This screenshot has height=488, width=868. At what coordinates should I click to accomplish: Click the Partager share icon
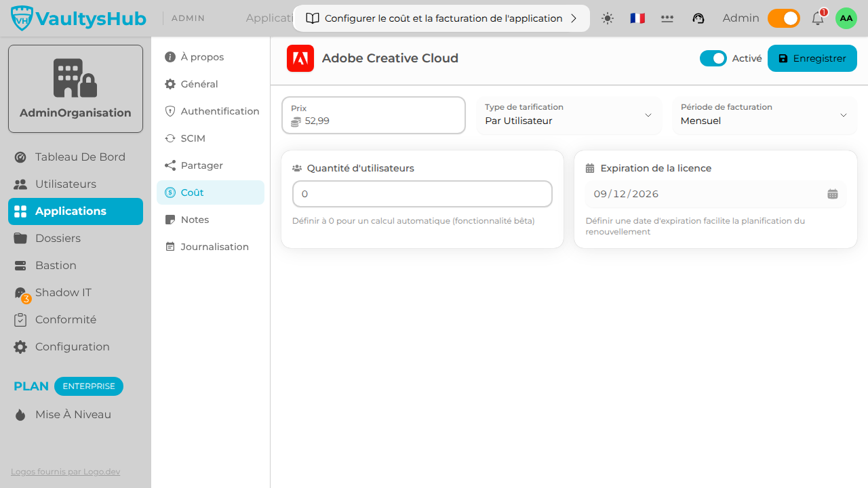click(x=170, y=165)
